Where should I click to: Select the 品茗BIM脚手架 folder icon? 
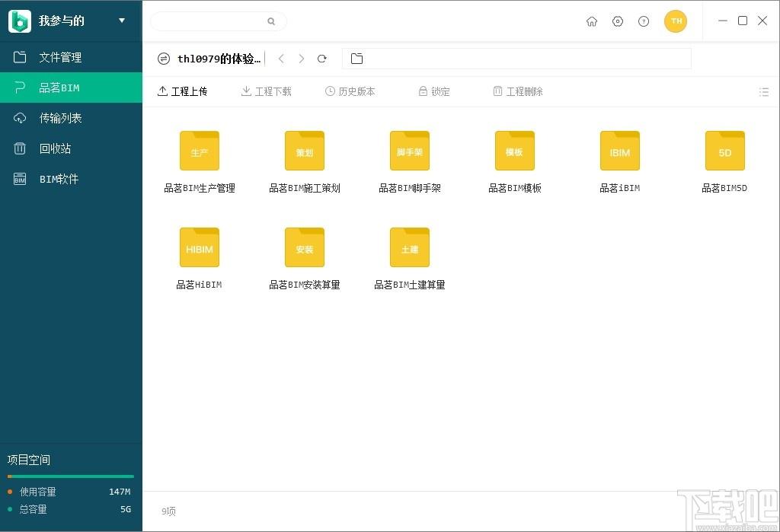[409, 151]
